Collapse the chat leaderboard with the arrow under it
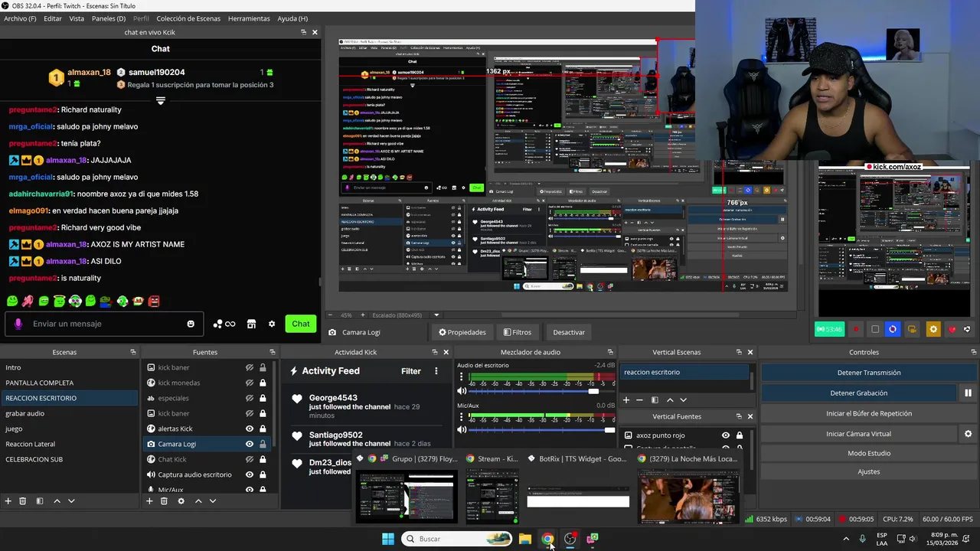Viewport: 980px width, 551px height. [x=161, y=101]
